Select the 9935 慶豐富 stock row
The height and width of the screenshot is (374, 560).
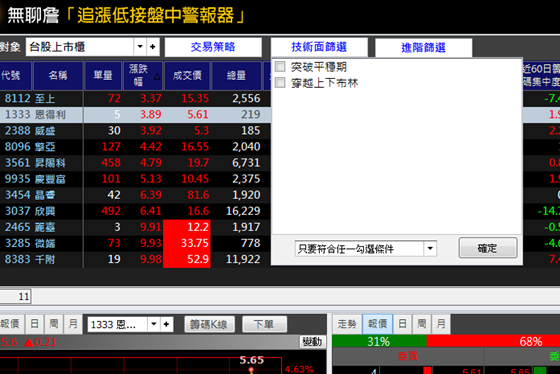click(x=135, y=179)
